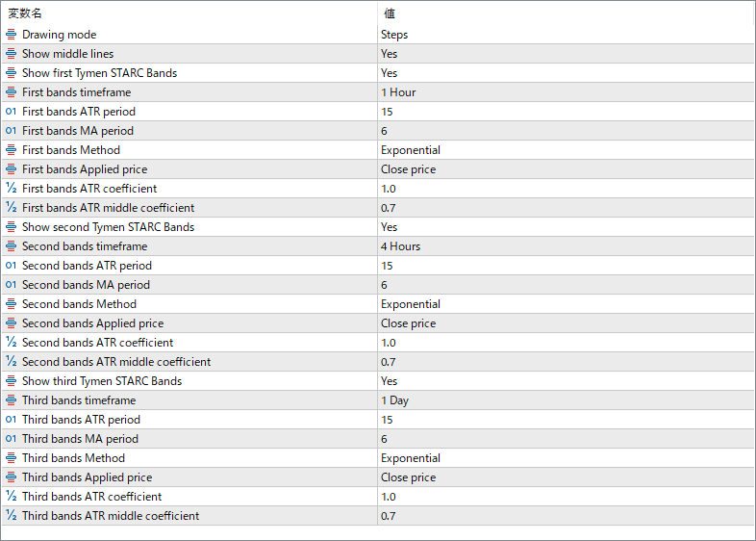Click the fraction icon beside Third bands ATR coefficient
Image resolution: width=756 pixels, height=541 pixels.
12,497
